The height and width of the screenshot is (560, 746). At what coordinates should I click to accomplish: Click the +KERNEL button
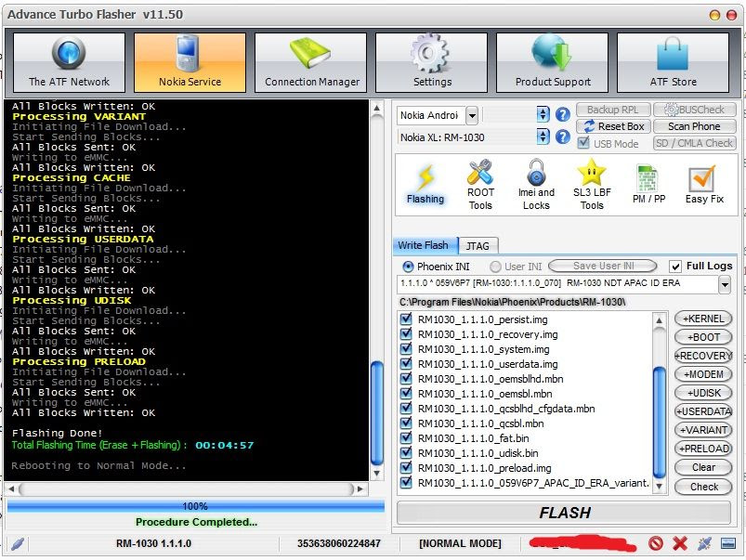703,319
